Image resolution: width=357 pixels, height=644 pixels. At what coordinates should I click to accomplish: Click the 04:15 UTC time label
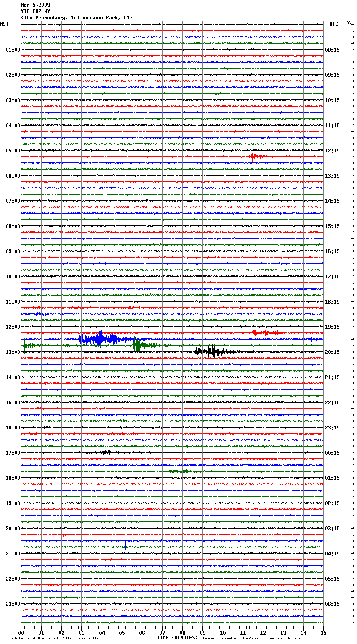click(332, 554)
